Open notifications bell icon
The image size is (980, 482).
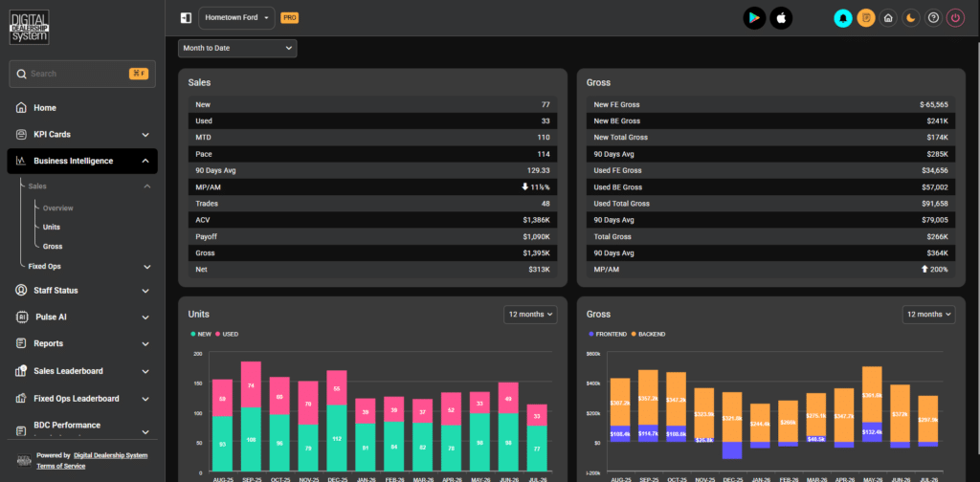843,18
